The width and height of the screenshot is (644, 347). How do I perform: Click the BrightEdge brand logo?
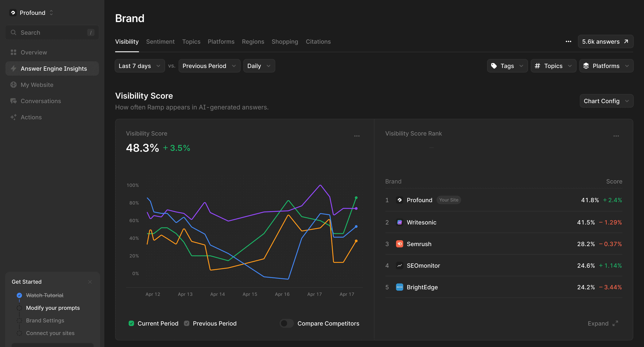pyautogui.click(x=400, y=287)
